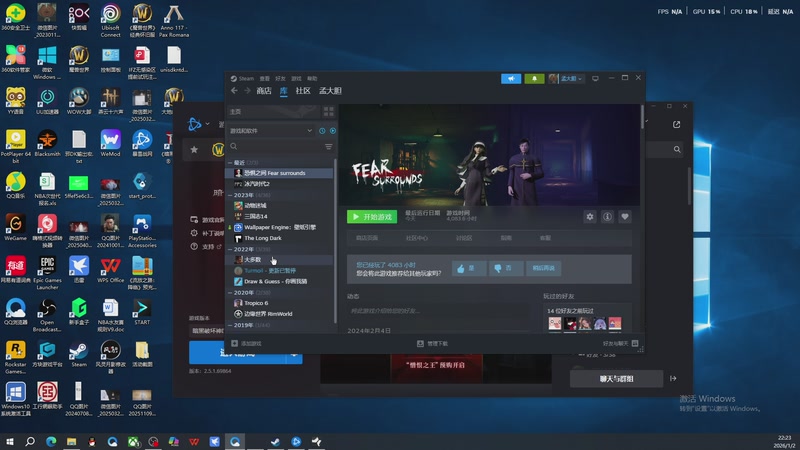Open game settings gear for Fear Surrounds
This screenshot has width=800, height=450.
590,217
